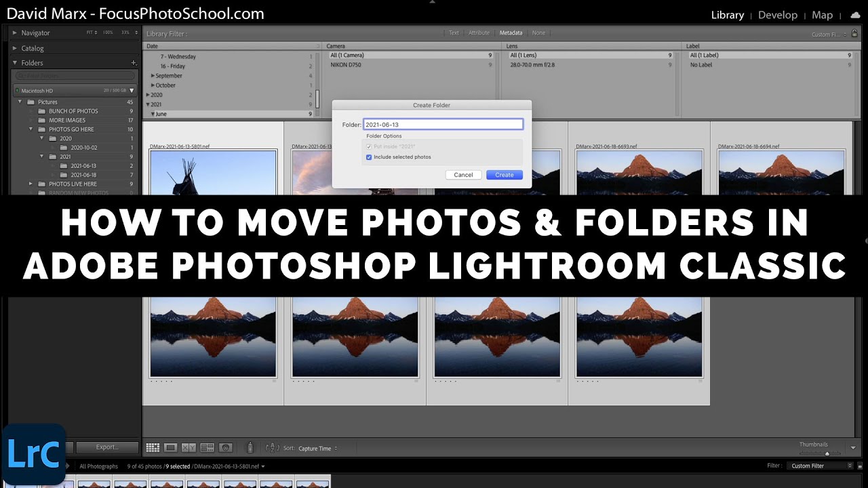This screenshot has height=488, width=868.
Task: Expand October in Date filter
Action: pos(153,85)
